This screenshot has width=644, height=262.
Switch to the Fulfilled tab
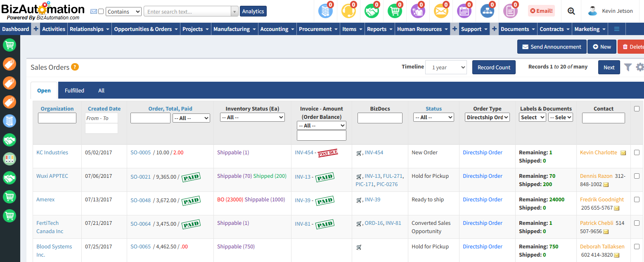pos(74,90)
